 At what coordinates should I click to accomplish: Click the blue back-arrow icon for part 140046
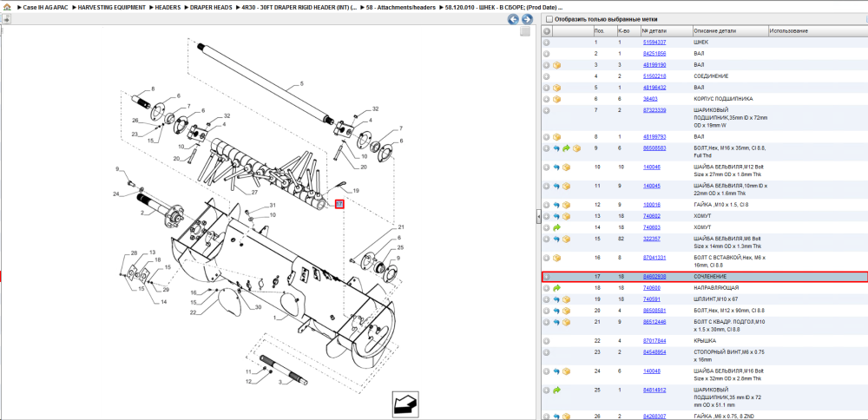(x=557, y=167)
